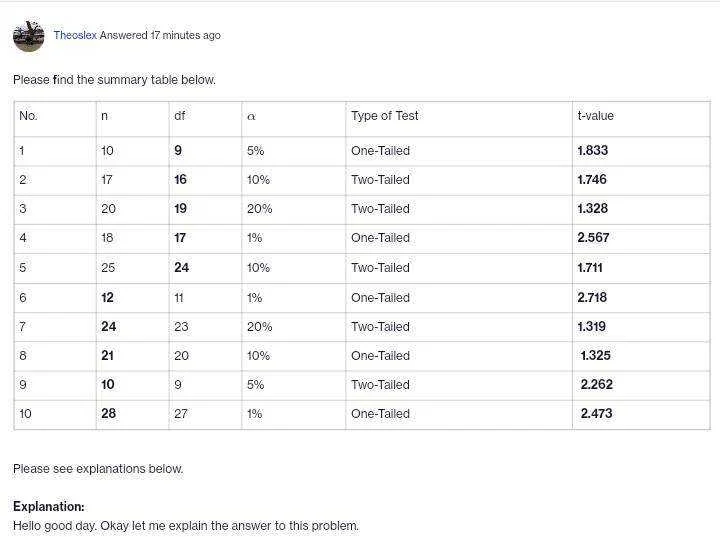This screenshot has height=556, width=720.
Task: Select the bold df value 16
Action: pos(180,180)
